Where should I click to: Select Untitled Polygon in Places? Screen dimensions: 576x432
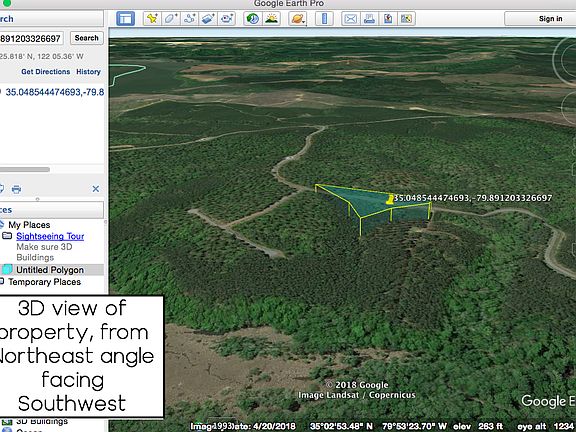[x=50, y=270]
